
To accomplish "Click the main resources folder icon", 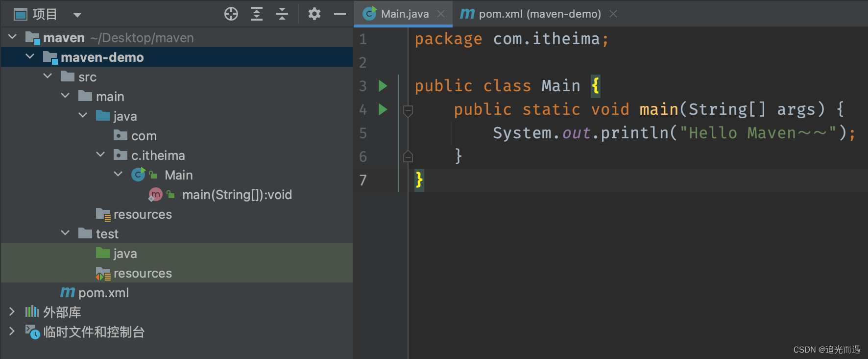I will point(103,214).
